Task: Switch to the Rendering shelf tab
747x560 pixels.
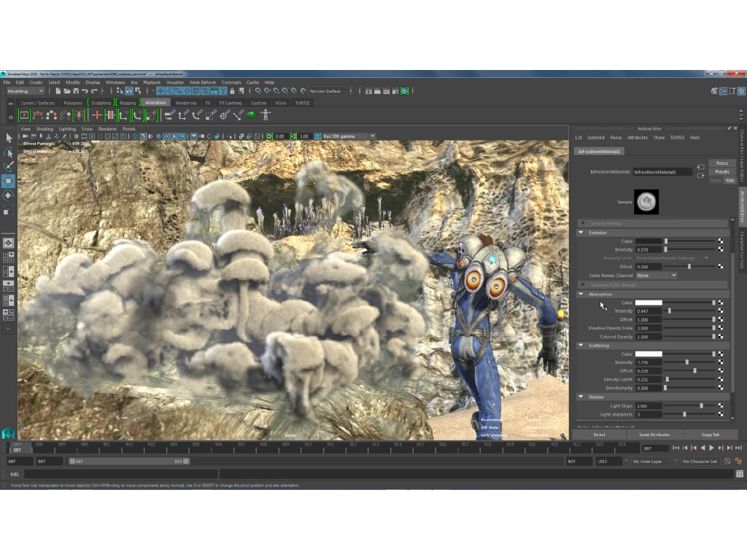Action: coord(185,103)
